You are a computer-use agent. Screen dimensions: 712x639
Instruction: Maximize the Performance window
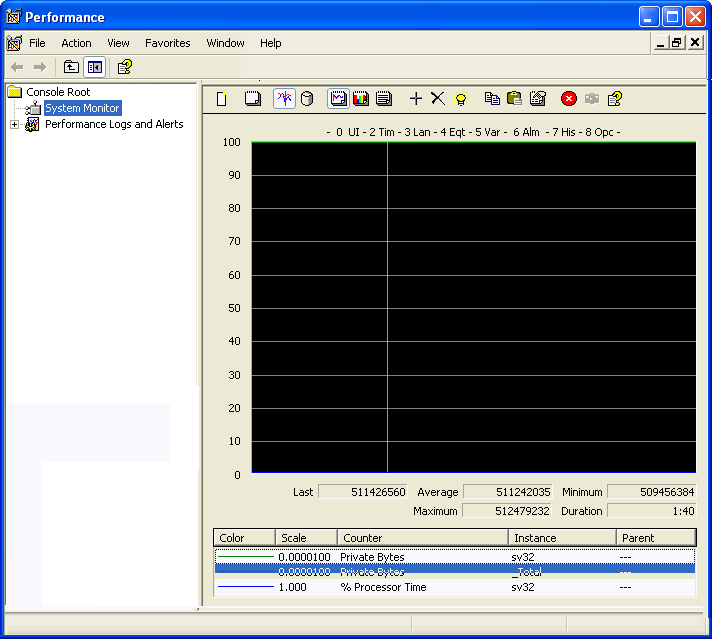672,17
